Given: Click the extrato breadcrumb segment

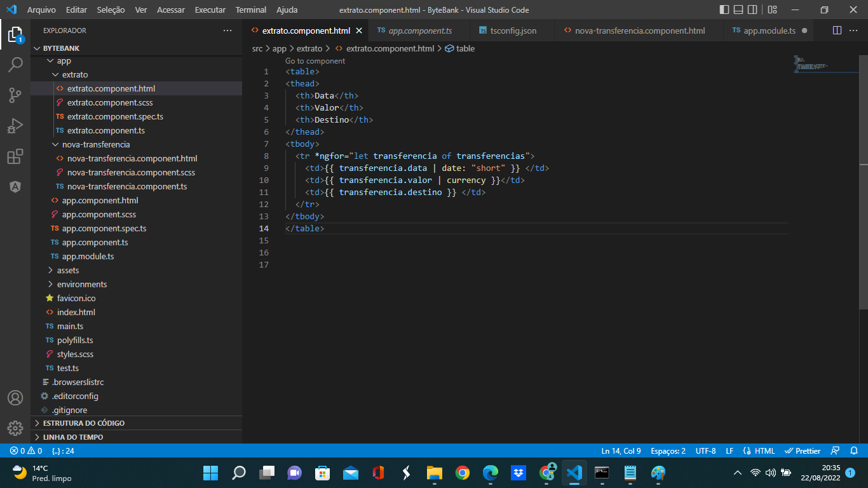Looking at the screenshot, I should coord(309,48).
